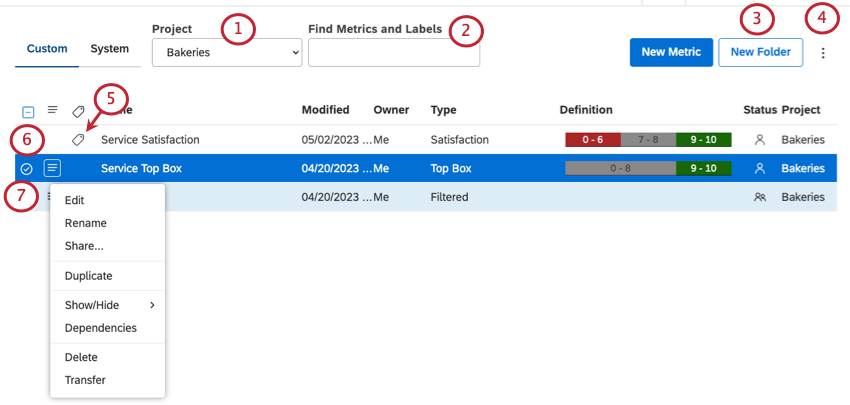Image resolution: width=850 pixels, height=405 pixels.
Task: Click the Find Metrics and Labels field
Action: (x=393, y=54)
